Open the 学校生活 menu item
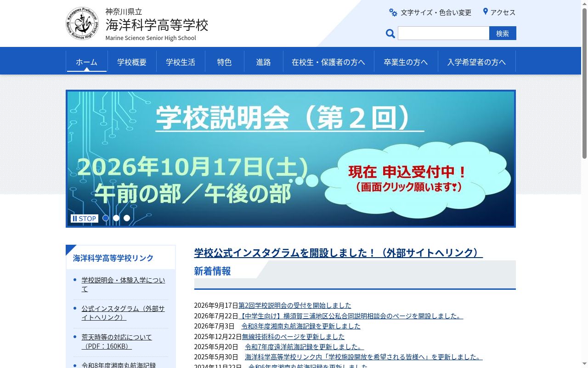 click(181, 62)
